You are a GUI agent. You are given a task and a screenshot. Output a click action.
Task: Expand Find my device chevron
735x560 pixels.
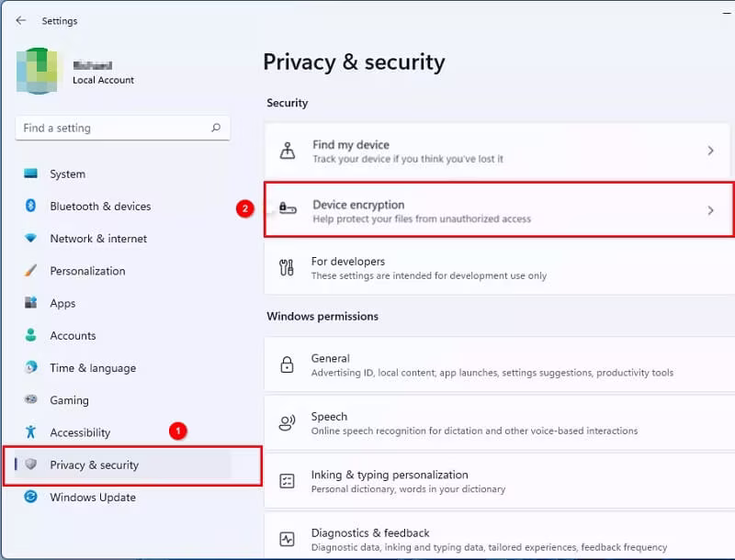[710, 151]
